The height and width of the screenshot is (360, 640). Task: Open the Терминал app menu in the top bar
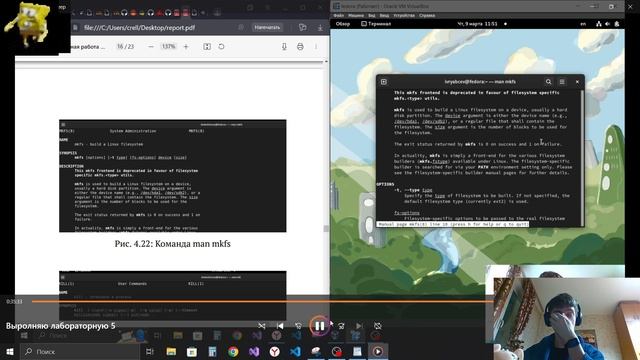376,24
